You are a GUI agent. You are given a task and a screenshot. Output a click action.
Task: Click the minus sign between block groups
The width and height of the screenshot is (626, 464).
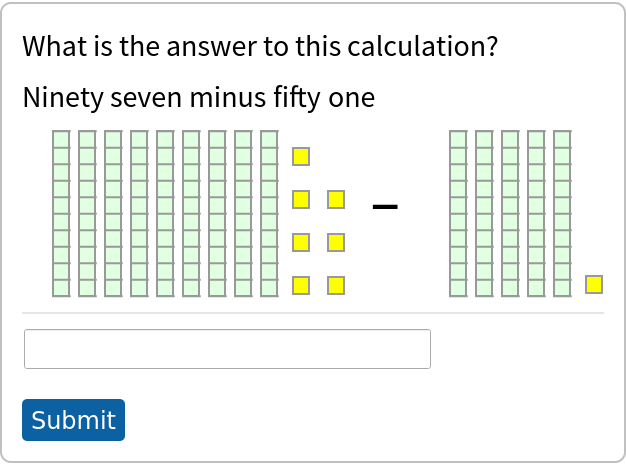pos(385,207)
